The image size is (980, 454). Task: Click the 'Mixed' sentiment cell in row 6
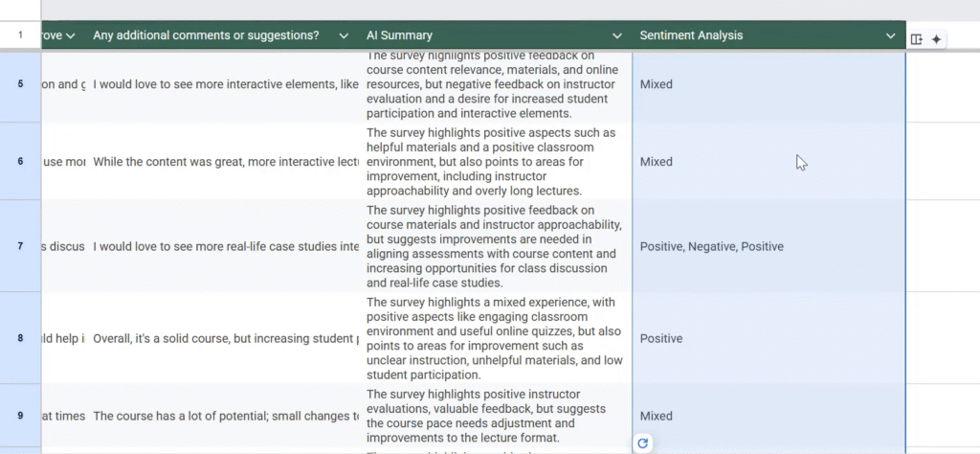click(x=768, y=161)
